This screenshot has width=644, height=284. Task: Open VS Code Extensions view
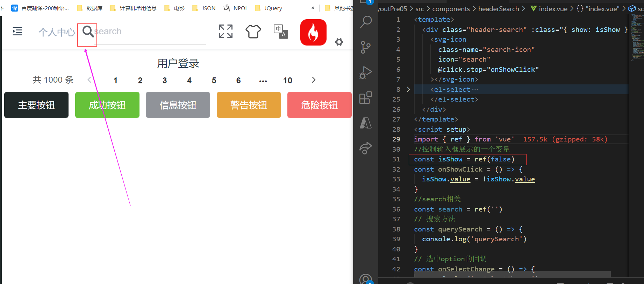point(366,98)
